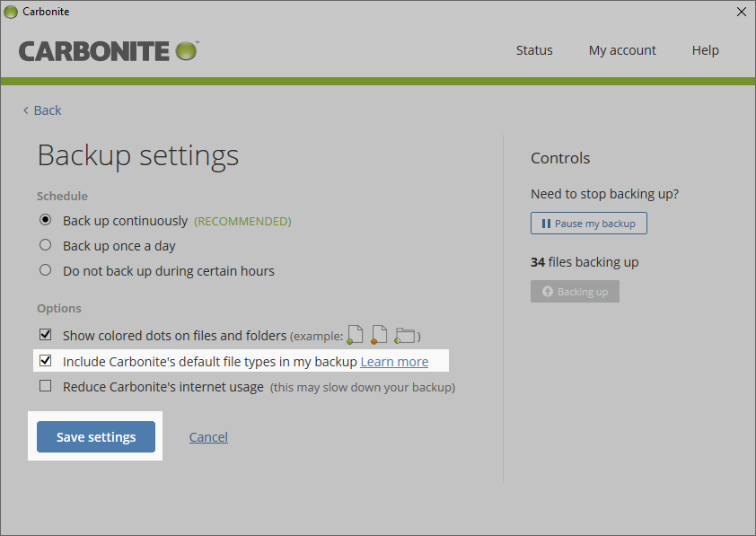Disable Include Carbonite's default file types
Viewport: 756px width, 536px height.
45,361
